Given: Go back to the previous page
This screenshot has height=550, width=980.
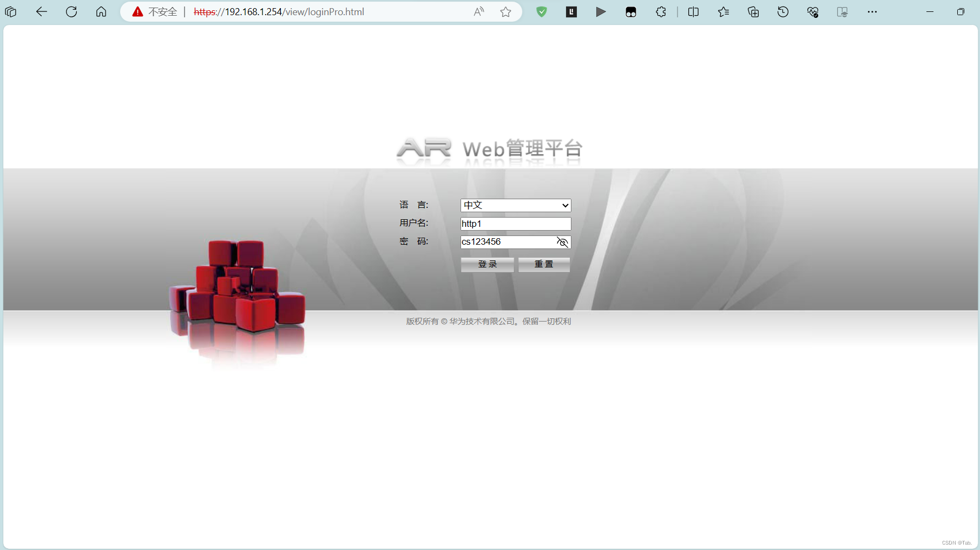Looking at the screenshot, I should [41, 12].
